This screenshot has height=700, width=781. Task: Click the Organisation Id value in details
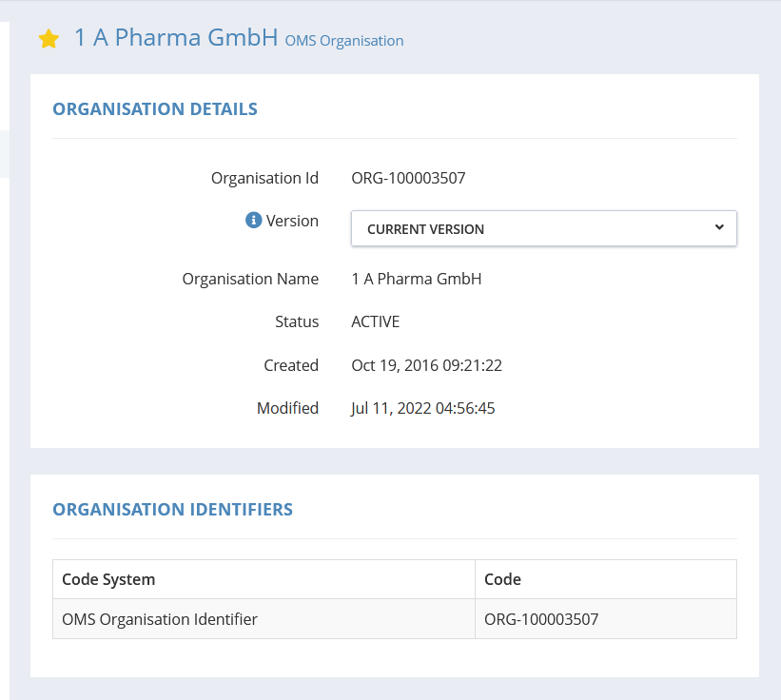[x=408, y=178]
